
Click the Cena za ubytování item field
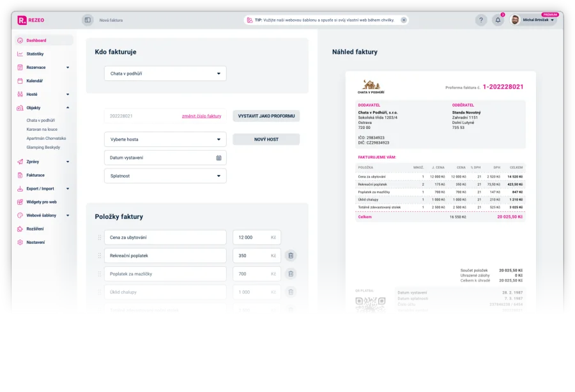(x=165, y=237)
